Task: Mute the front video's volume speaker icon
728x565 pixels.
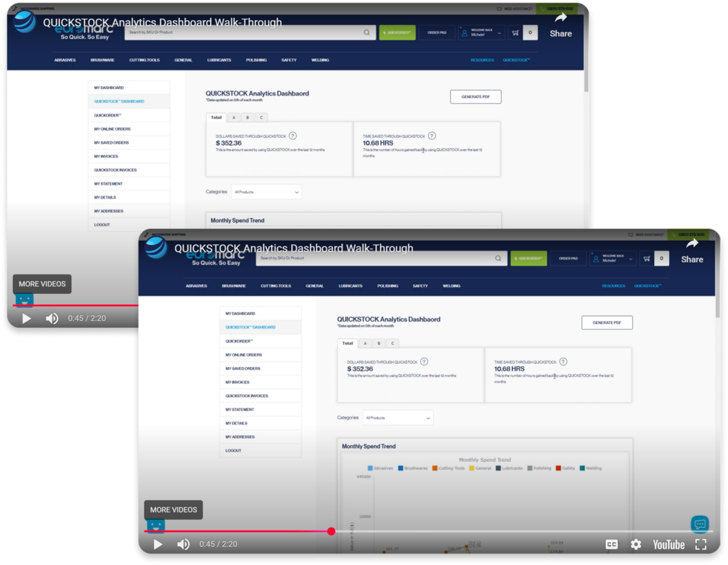Action: [x=183, y=544]
